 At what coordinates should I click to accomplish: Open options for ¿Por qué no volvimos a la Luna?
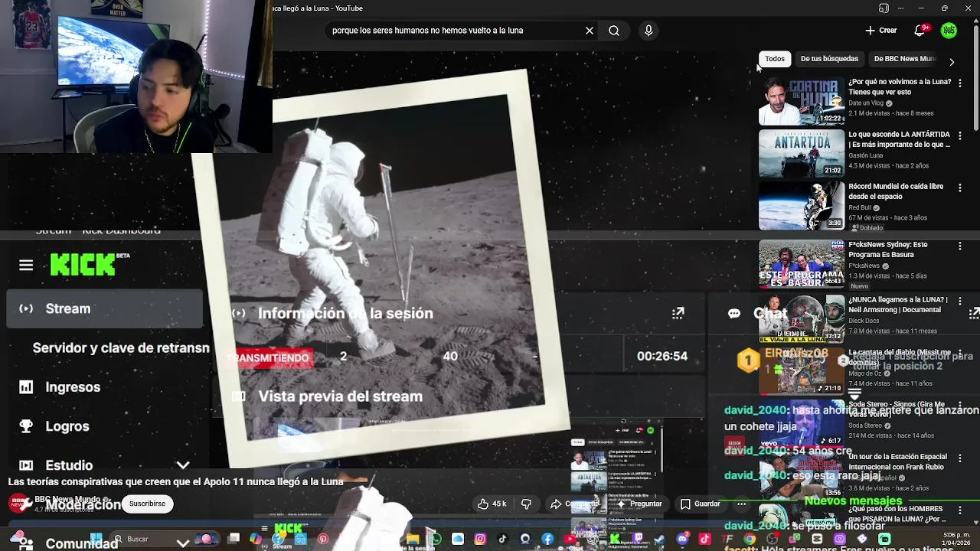point(960,82)
